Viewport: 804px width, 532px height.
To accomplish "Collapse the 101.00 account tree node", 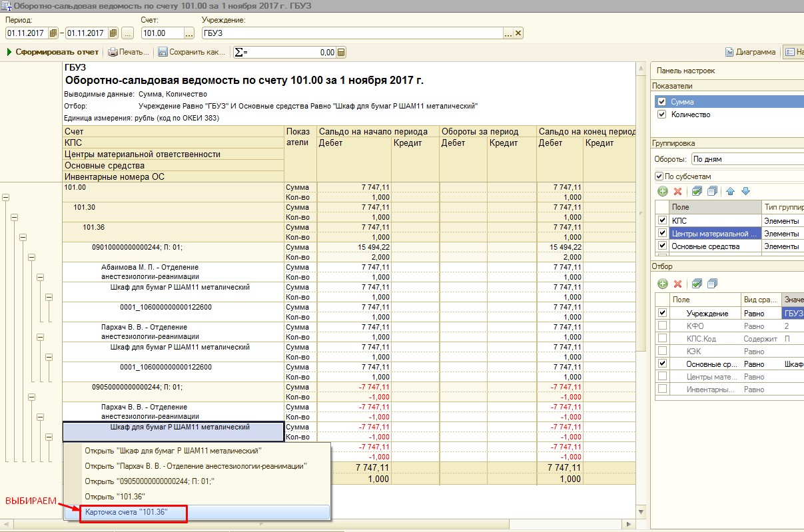I will [x=6, y=197].
